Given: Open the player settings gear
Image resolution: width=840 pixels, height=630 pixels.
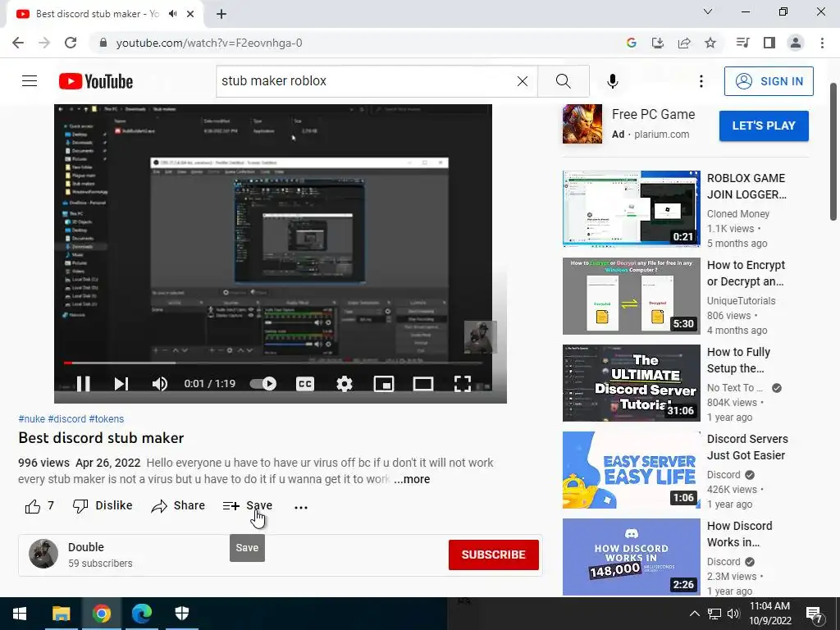Looking at the screenshot, I should (344, 384).
